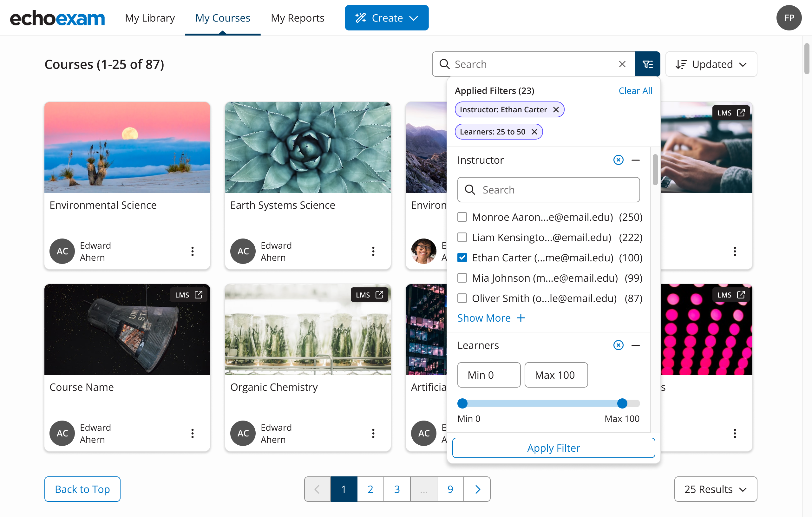Switch to the My Reports tab
The width and height of the screenshot is (812, 517).
(x=298, y=18)
